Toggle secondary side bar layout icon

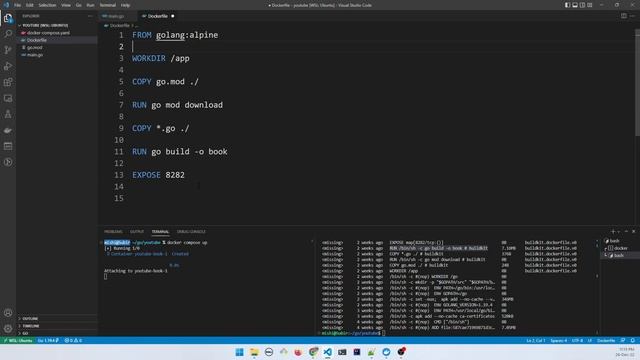[582, 5]
